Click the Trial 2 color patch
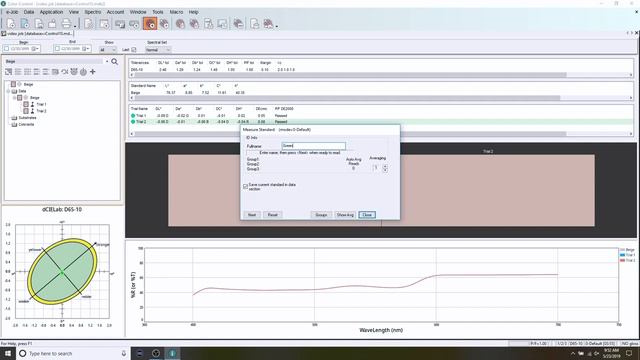The width and height of the screenshot is (640, 360). pos(488,190)
